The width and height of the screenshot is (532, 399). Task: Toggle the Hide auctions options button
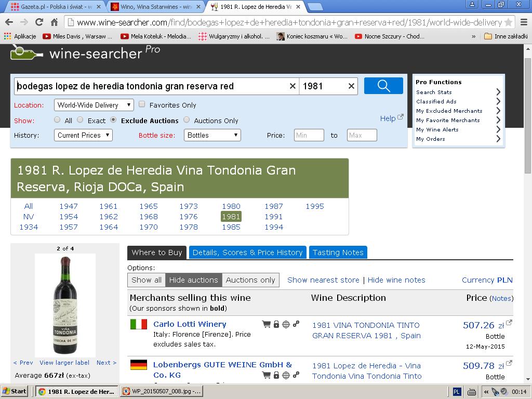coord(193,280)
